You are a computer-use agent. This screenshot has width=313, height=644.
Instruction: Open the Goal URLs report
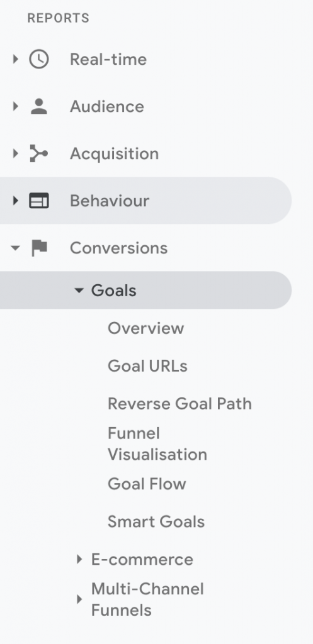coord(147,366)
